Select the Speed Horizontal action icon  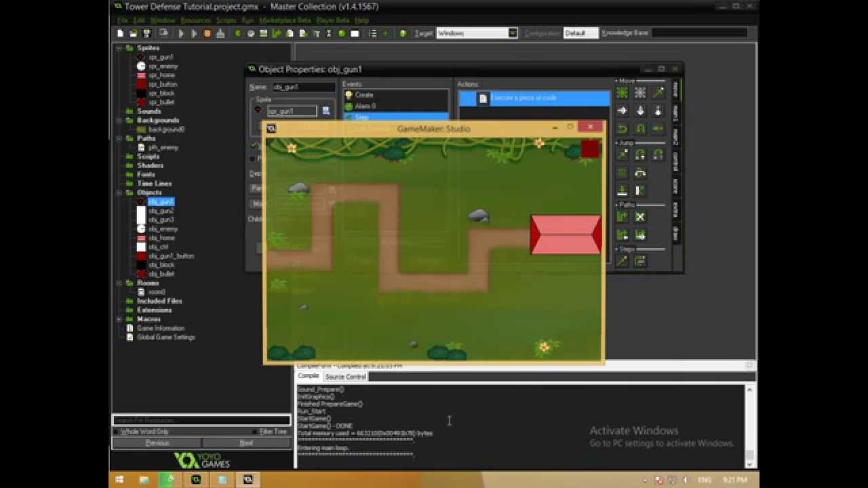tap(622, 110)
